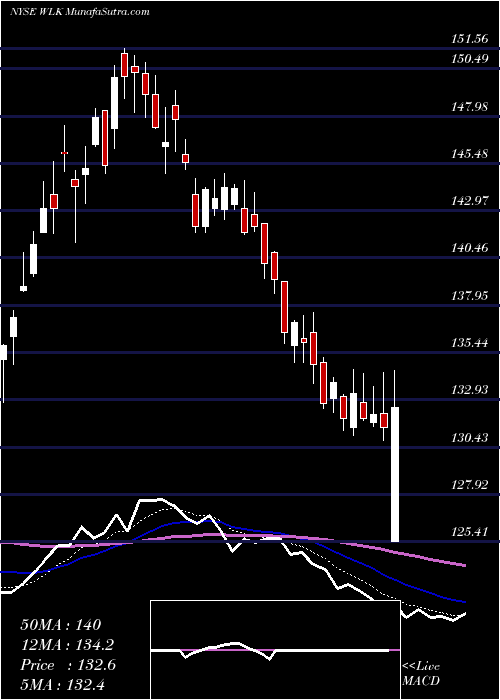Click the 142.97 price level label
The height and width of the screenshot is (700, 500).
(468, 201)
